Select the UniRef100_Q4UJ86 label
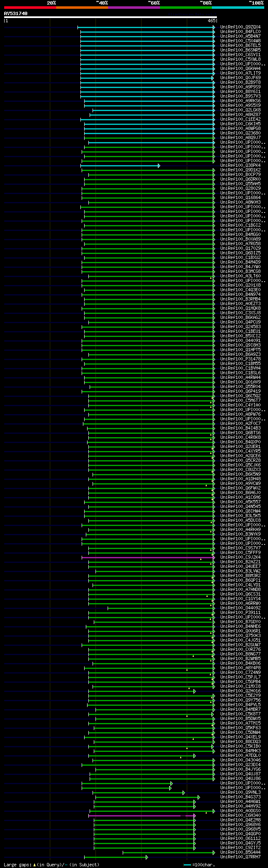The image size is (268, 868). 240,779
